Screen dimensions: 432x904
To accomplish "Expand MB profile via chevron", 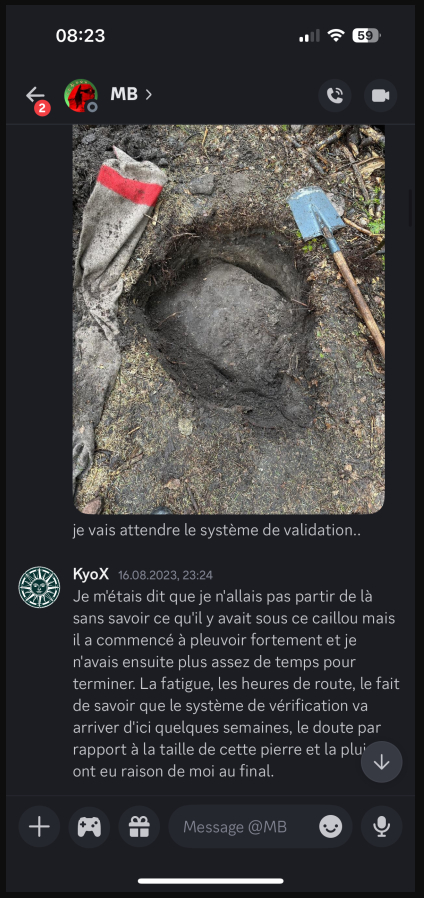I will click(x=148, y=94).
